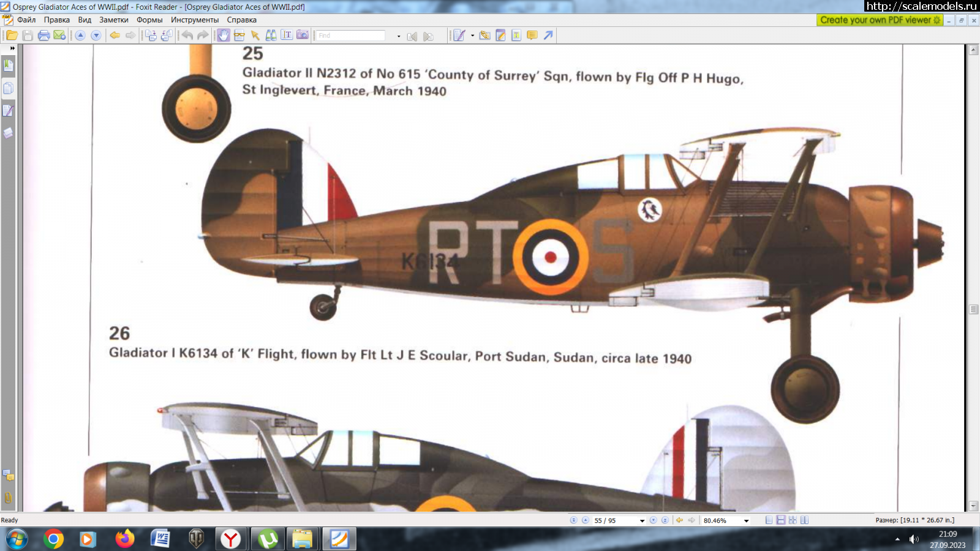The image size is (980, 551).
Task: Open the Find options dropdown arrow
Action: pyautogui.click(x=399, y=36)
